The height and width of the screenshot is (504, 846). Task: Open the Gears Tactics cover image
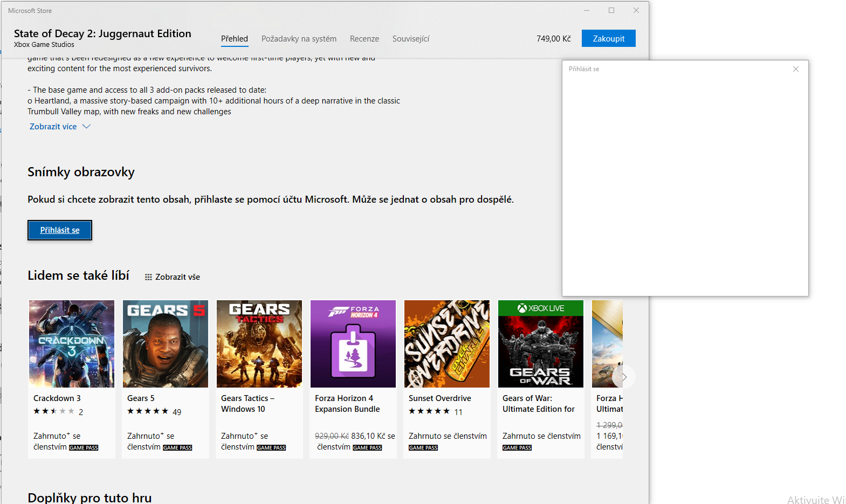coord(259,344)
